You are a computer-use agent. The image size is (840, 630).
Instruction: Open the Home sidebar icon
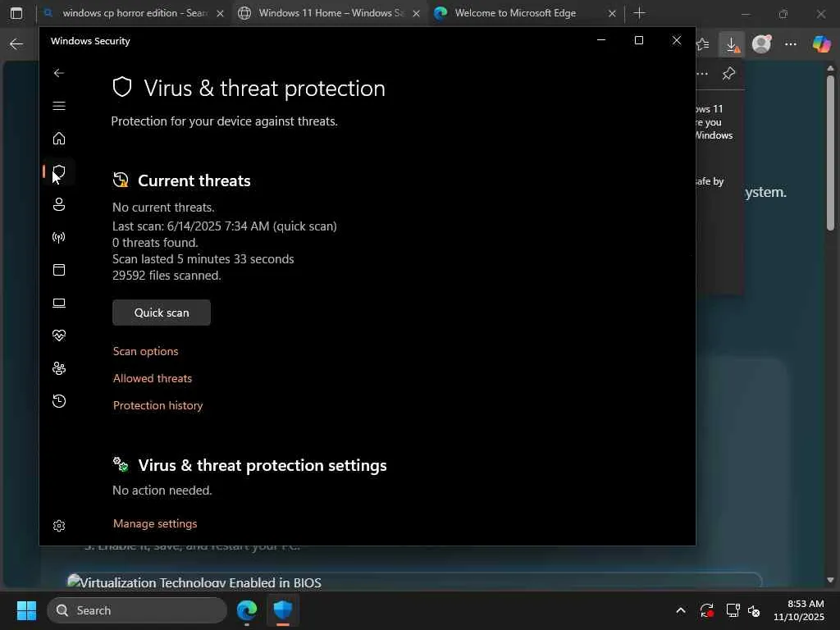pyautogui.click(x=59, y=138)
